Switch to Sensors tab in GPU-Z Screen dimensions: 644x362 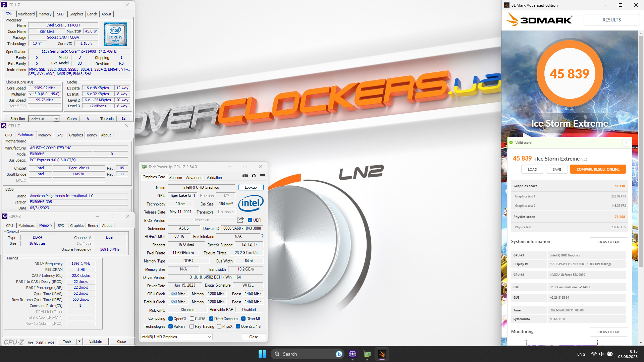point(175,178)
